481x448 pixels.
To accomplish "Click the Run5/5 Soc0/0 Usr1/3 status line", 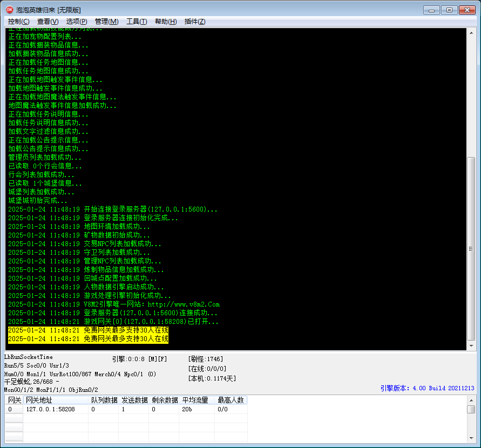I will point(37,365).
